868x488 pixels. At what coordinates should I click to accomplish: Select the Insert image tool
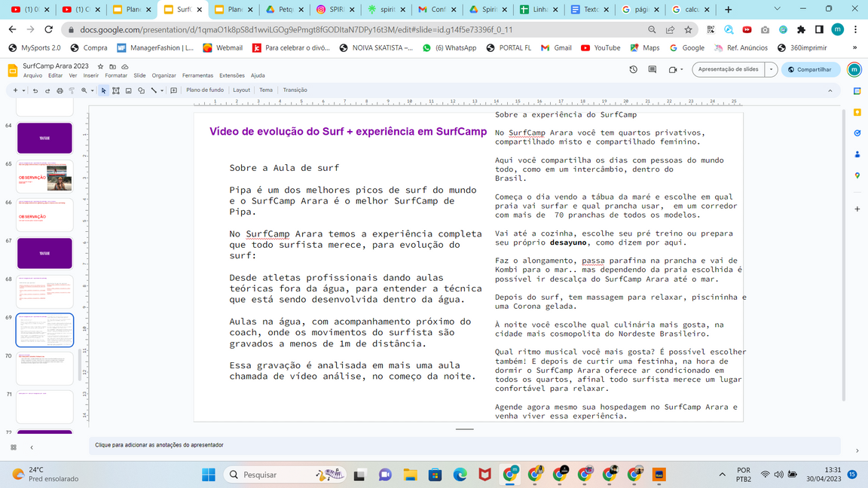[x=128, y=90]
